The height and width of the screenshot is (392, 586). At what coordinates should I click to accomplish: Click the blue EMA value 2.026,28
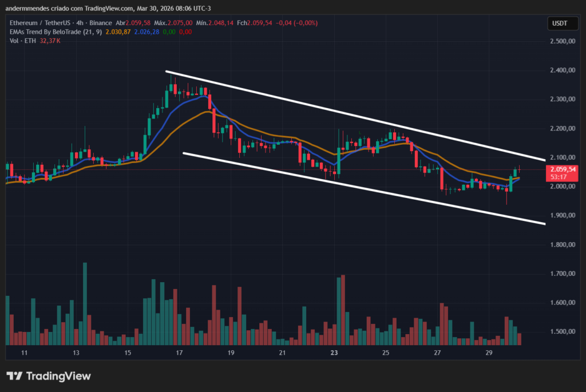146,33
